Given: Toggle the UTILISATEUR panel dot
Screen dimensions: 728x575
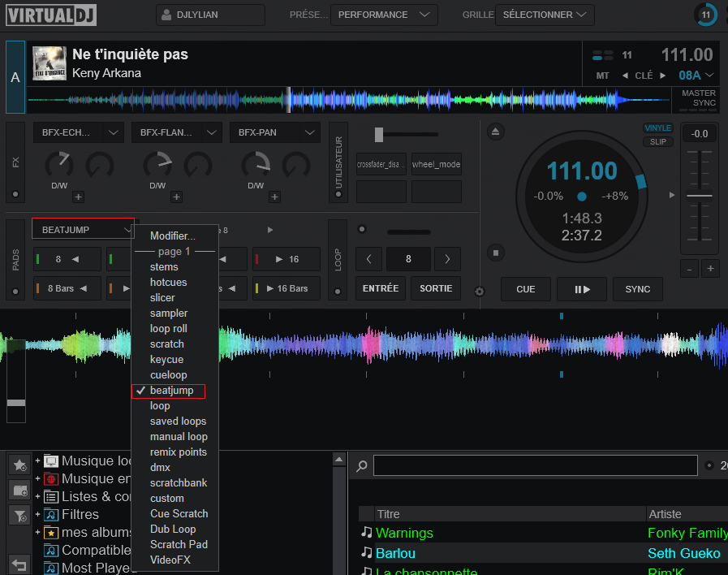Looking at the screenshot, I should [338, 194].
